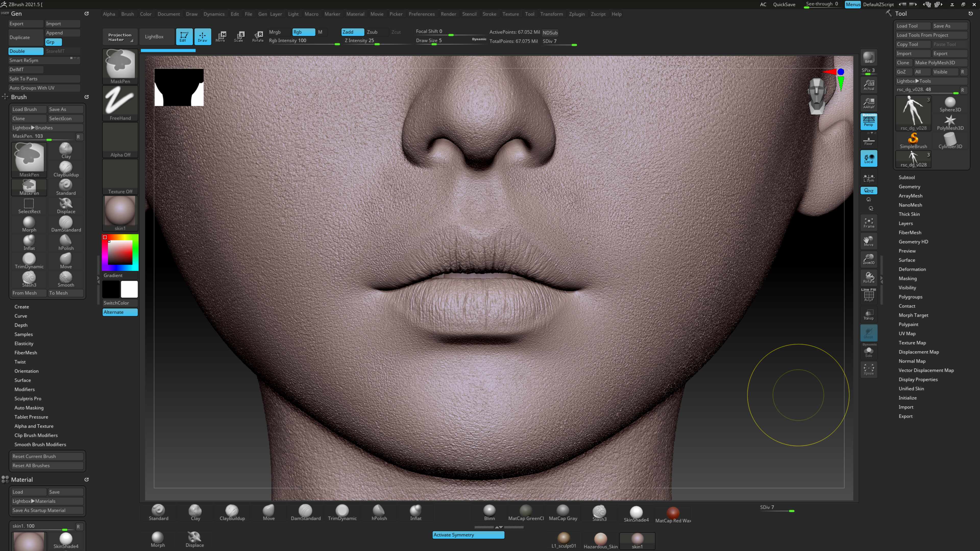
Task: Open the Transform menu
Action: [x=551, y=14]
